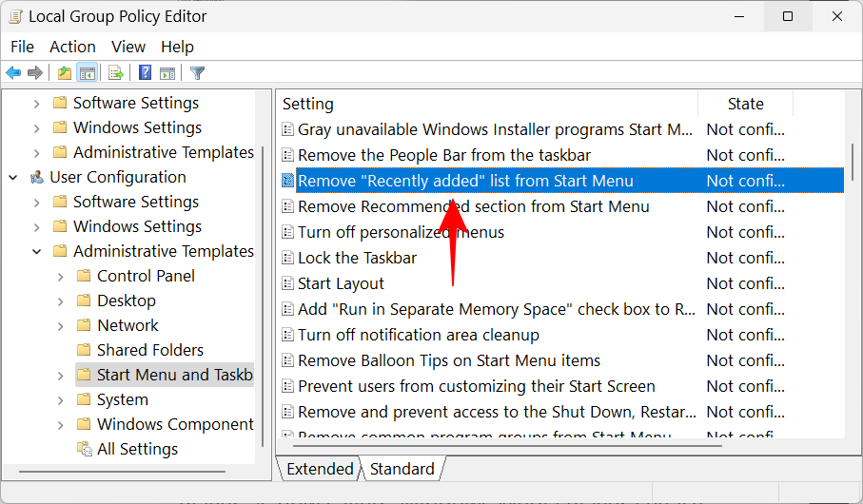Click policy icon beside Remove Balloon Tips
Image resolution: width=863 pixels, height=504 pixels.
[288, 360]
